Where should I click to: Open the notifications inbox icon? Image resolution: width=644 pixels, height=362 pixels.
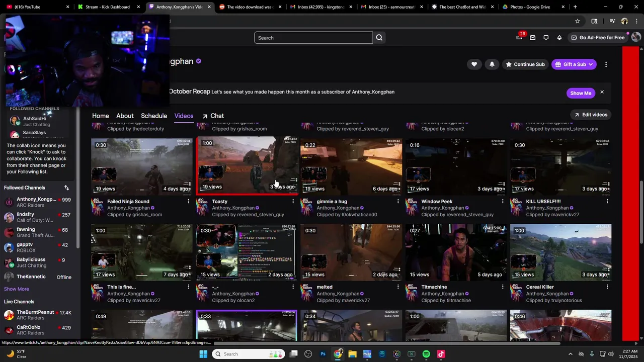(533, 38)
